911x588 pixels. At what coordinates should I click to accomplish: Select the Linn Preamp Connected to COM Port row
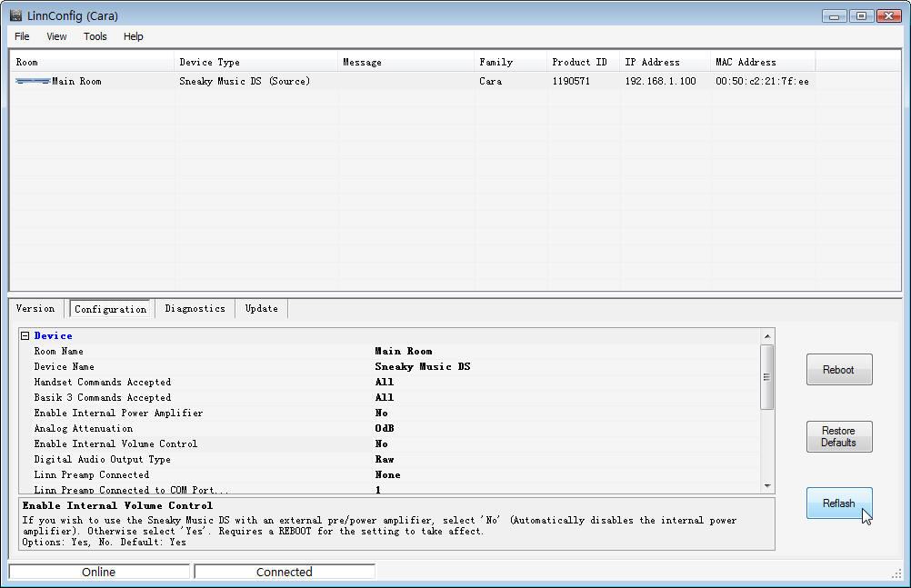[389, 489]
